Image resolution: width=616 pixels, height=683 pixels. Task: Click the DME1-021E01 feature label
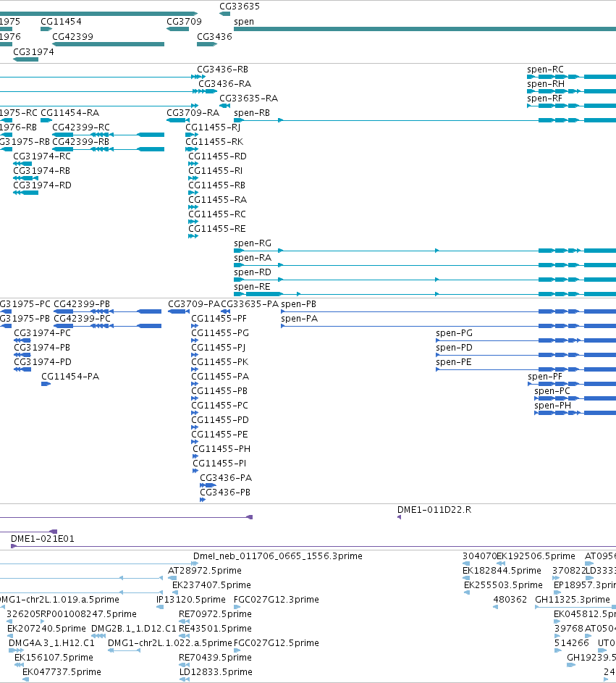tap(43, 539)
